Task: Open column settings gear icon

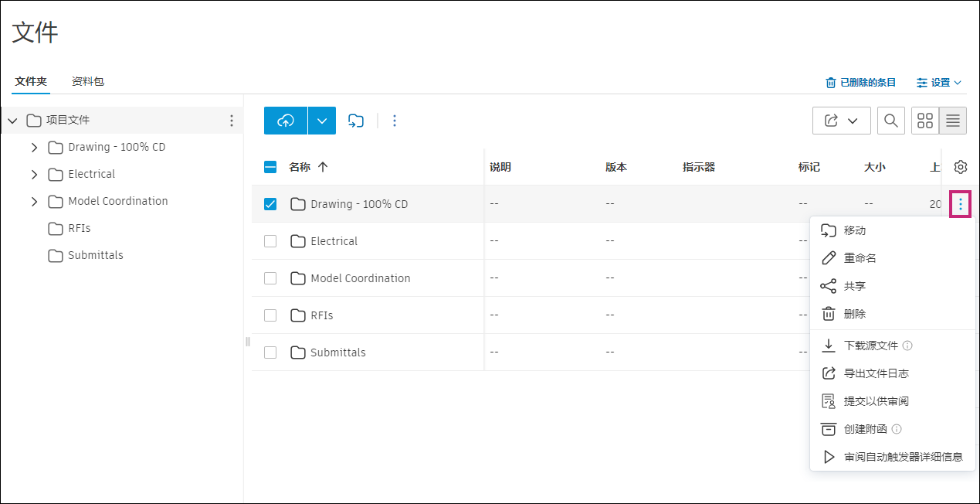Action: [x=961, y=167]
